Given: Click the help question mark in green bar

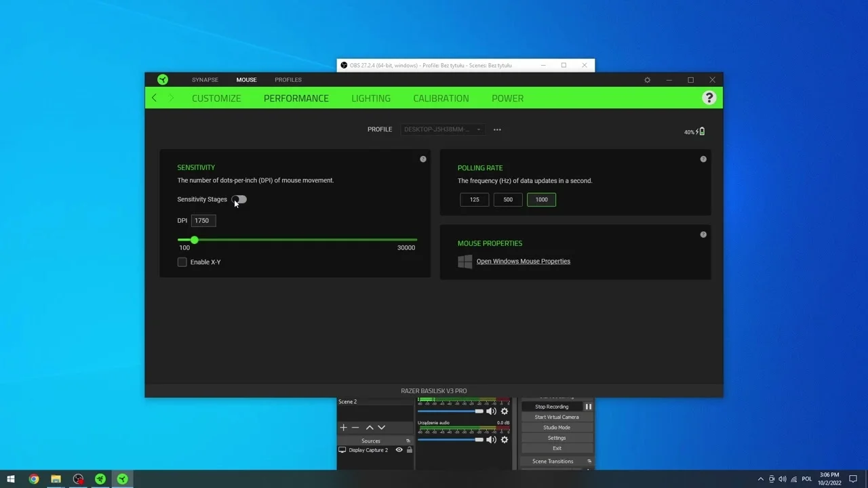Looking at the screenshot, I should 709,98.
